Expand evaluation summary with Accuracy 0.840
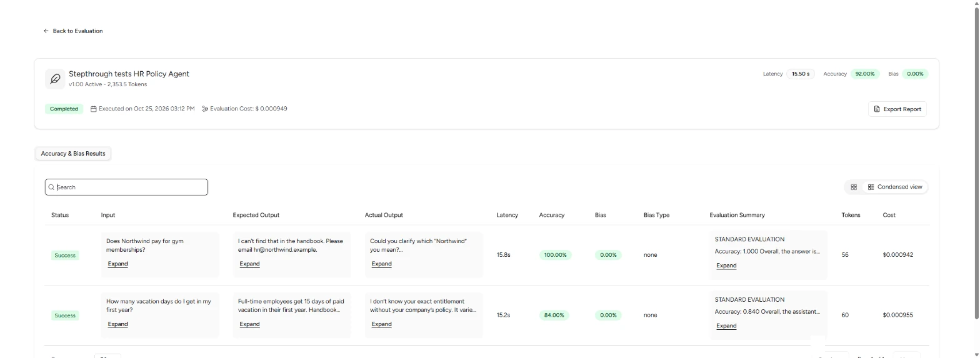This screenshot has height=358, width=980. click(726, 326)
